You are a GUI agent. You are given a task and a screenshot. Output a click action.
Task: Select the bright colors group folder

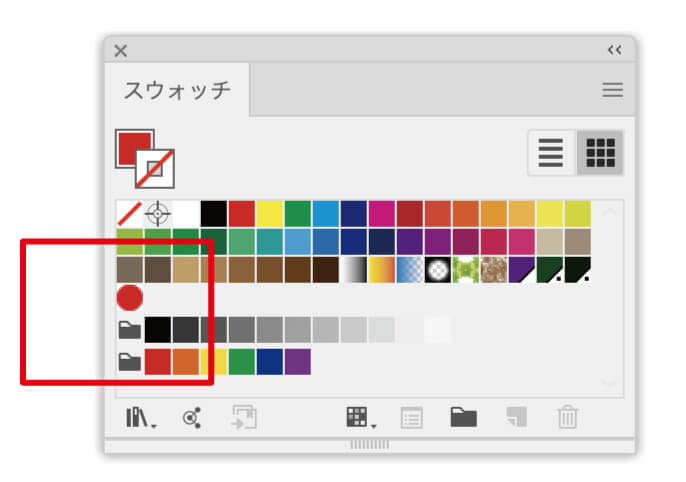(130, 361)
